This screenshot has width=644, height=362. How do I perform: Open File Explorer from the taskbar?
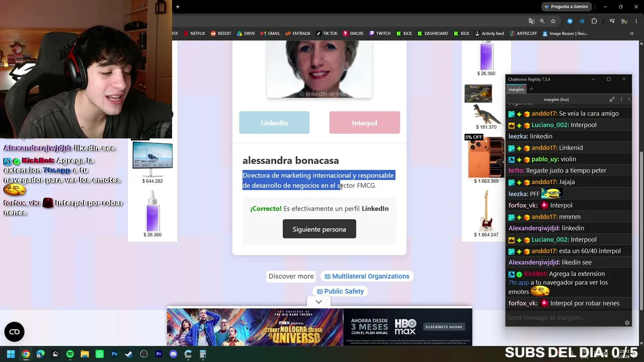85,354
